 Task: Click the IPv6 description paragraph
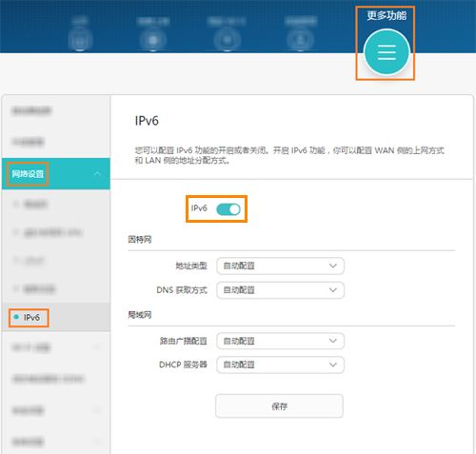(289, 155)
